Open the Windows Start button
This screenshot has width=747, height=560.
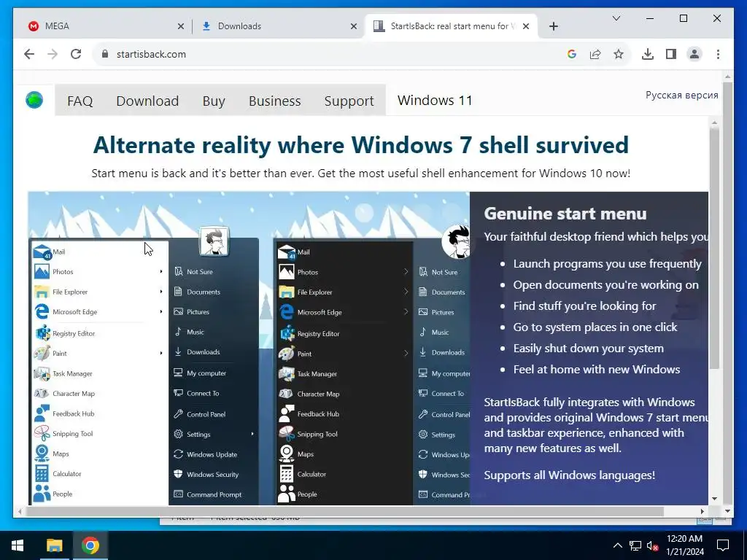click(x=18, y=545)
